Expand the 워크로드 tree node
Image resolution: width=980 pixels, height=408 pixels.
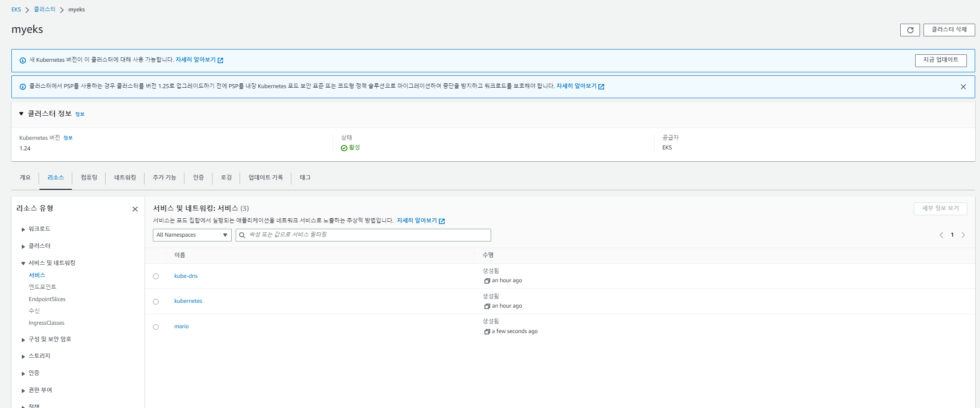pos(23,229)
